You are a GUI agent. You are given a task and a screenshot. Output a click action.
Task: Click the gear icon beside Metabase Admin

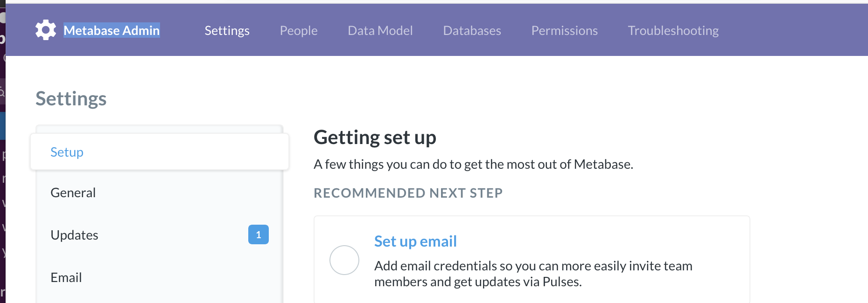pos(45,30)
